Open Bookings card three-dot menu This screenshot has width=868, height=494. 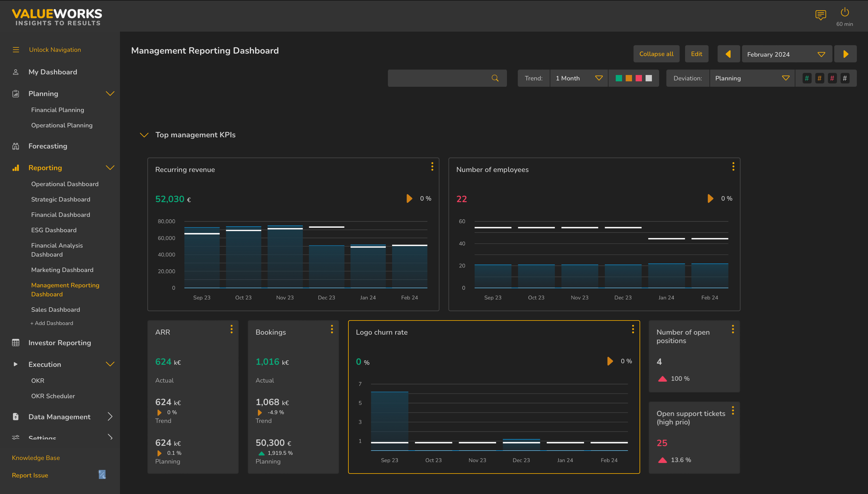332,329
